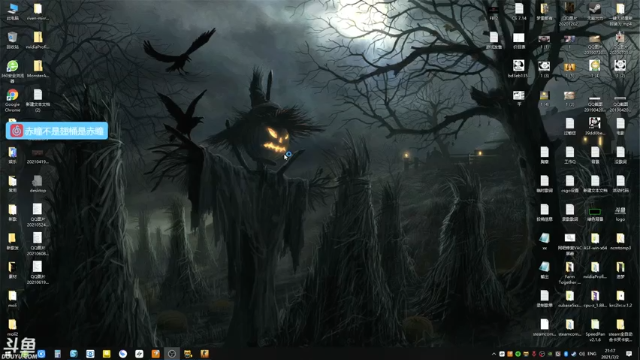
Task: Open the taskbar clock showing 21:07
Action: [610, 354]
